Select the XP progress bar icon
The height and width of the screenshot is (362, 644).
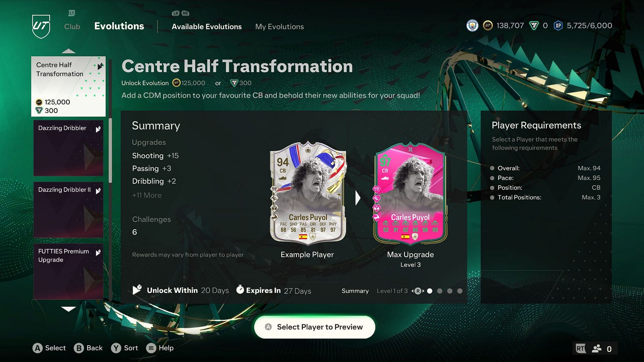(558, 25)
